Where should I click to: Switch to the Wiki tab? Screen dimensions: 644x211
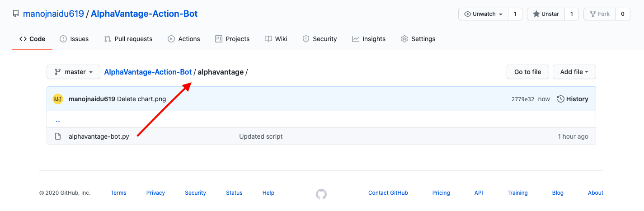coord(276,39)
